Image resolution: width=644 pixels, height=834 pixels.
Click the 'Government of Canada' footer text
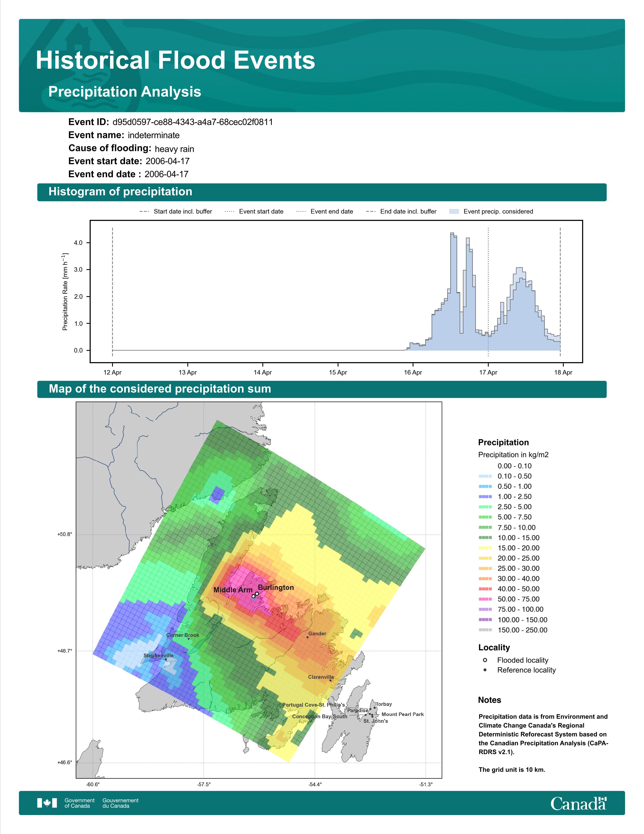79,803
